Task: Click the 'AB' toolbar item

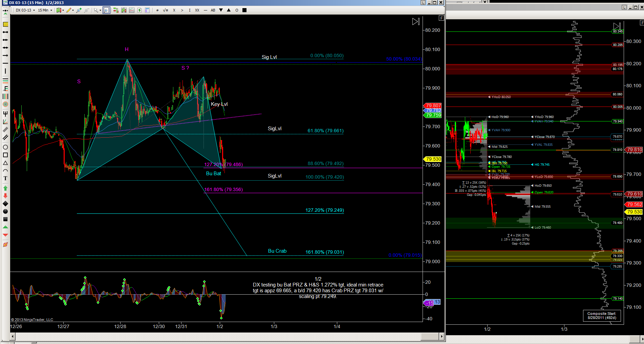Action: point(213,10)
